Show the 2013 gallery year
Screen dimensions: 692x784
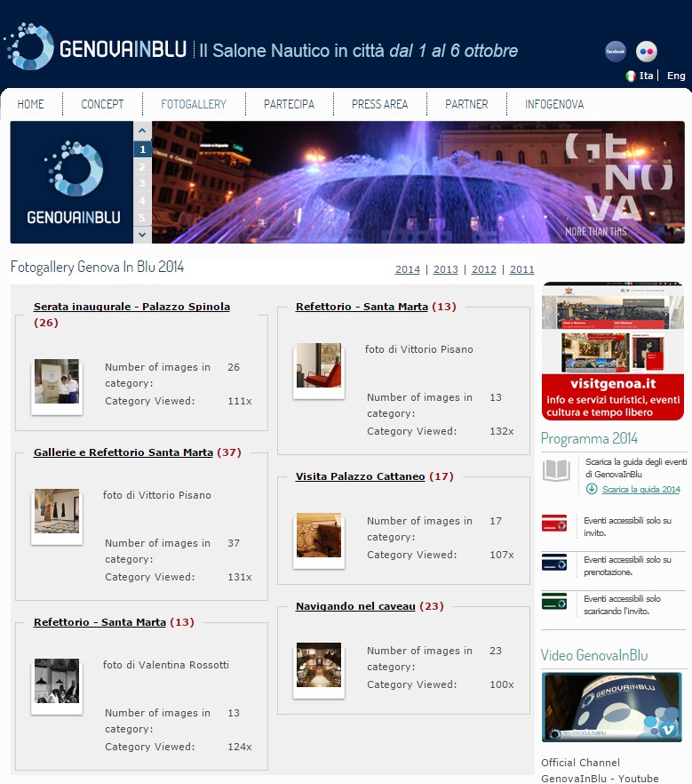point(446,269)
